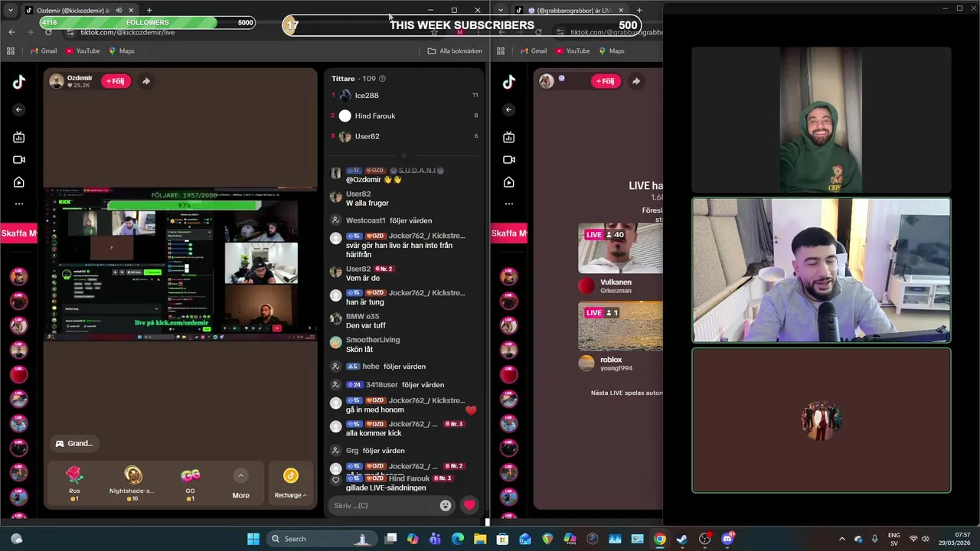This screenshot has height=551, width=980.
Task: Select the green hoodie participant's video tile
Action: 822,120
